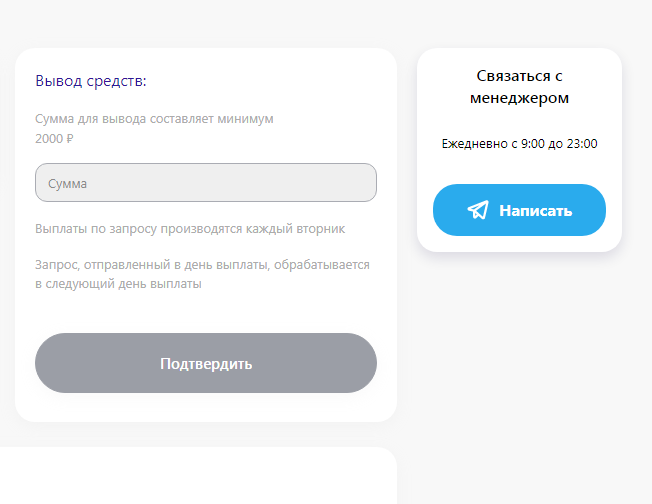Click the Подтвердить label text
The height and width of the screenshot is (504, 652).
pyautogui.click(x=206, y=364)
